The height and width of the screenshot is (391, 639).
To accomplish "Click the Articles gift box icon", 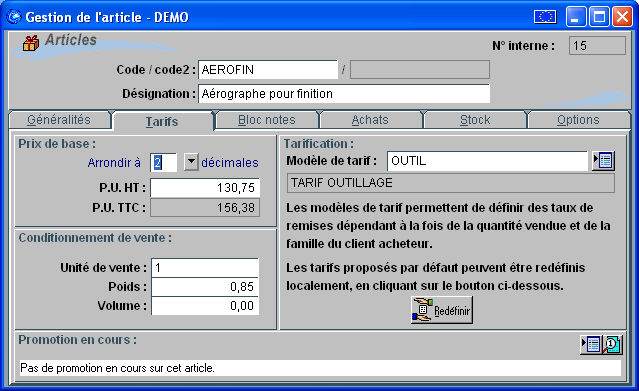I will tap(31, 43).
